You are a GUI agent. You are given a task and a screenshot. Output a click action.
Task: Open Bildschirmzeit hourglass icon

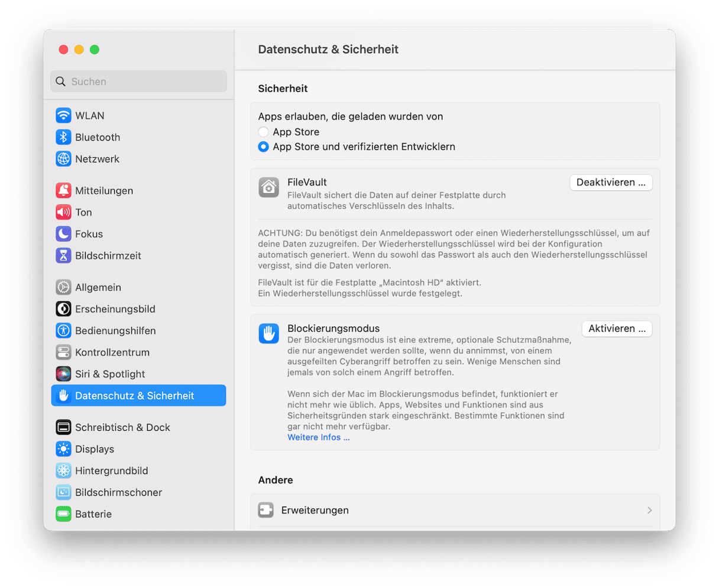[x=63, y=256]
